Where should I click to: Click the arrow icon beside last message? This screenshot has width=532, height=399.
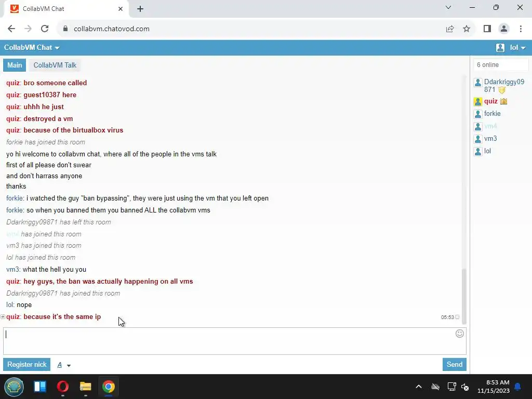3,316
